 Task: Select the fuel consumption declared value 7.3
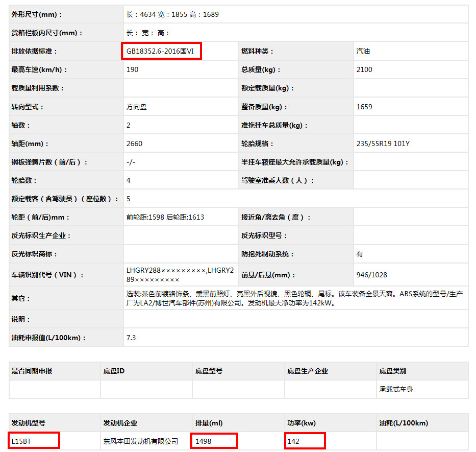131,338
